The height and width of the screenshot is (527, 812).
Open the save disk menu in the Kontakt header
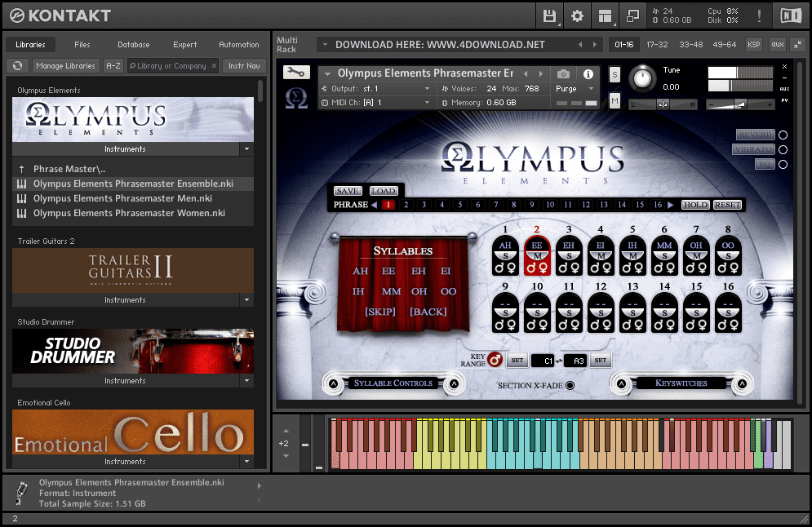[x=549, y=16]
